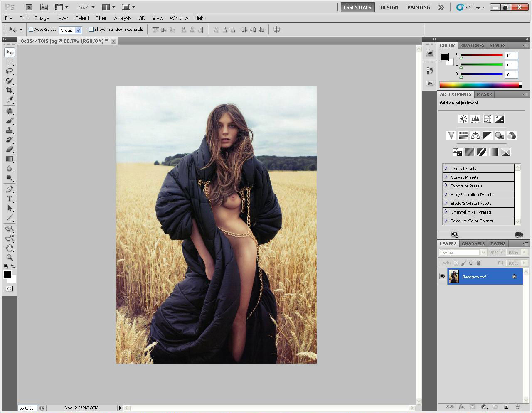Add a Curves adjustment

[488, 119]
